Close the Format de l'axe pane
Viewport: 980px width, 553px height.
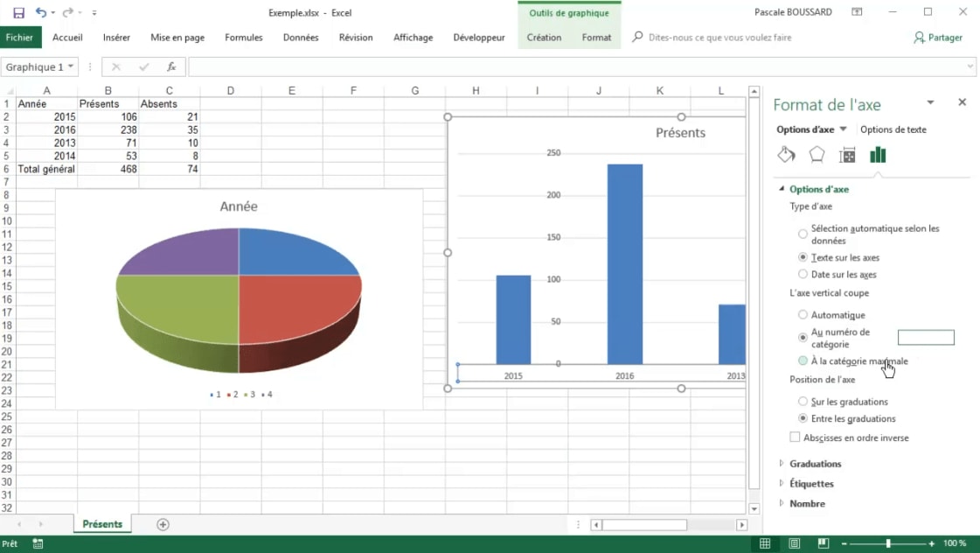[962, 102]
